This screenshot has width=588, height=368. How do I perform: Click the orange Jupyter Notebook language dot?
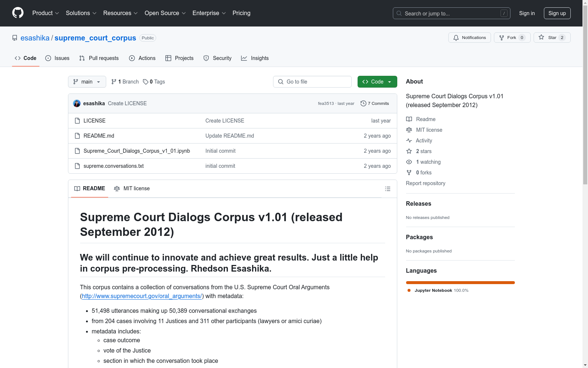pos(409,290)
